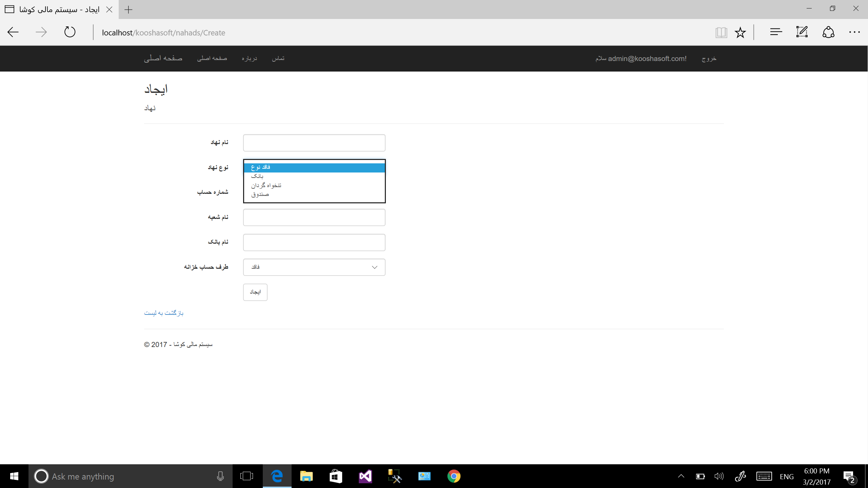Open Visual Studio from the taskbar
This screenshot has width=868, height=488.
point(365,476)
